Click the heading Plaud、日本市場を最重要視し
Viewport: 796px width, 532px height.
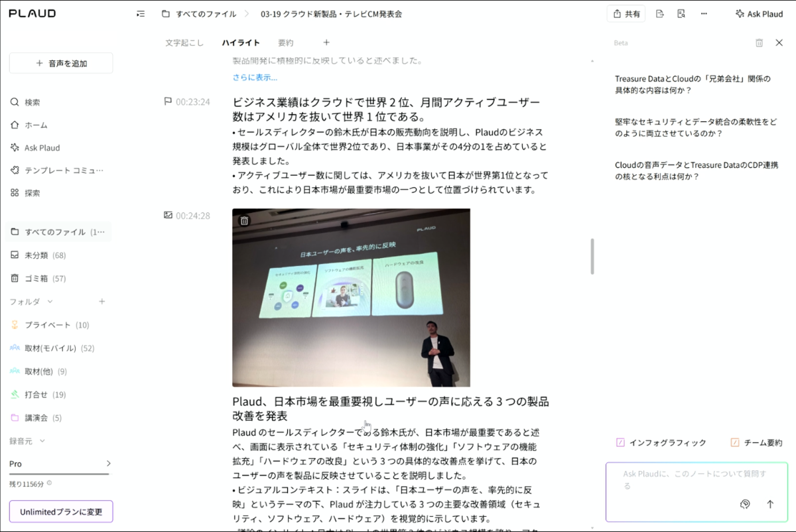click(391, 409)
